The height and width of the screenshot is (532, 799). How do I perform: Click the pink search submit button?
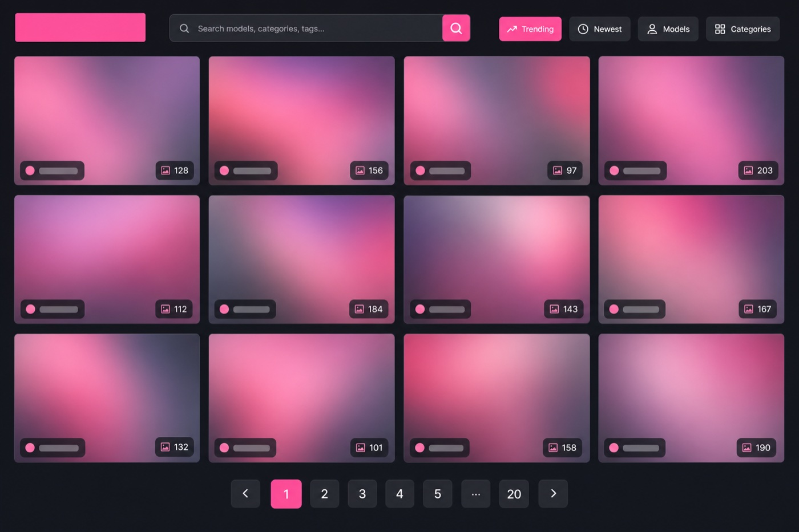point(456,28)
